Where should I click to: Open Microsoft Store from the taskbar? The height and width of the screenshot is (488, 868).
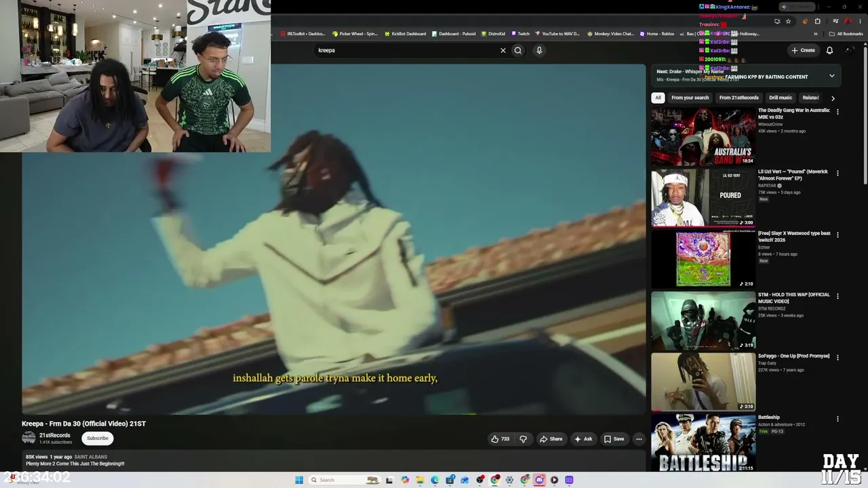click(450, 480)
